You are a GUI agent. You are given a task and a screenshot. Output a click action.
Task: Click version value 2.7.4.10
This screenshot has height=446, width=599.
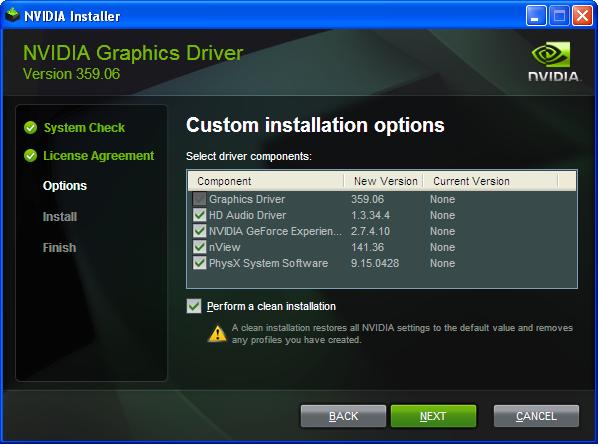tap(371, 231)
